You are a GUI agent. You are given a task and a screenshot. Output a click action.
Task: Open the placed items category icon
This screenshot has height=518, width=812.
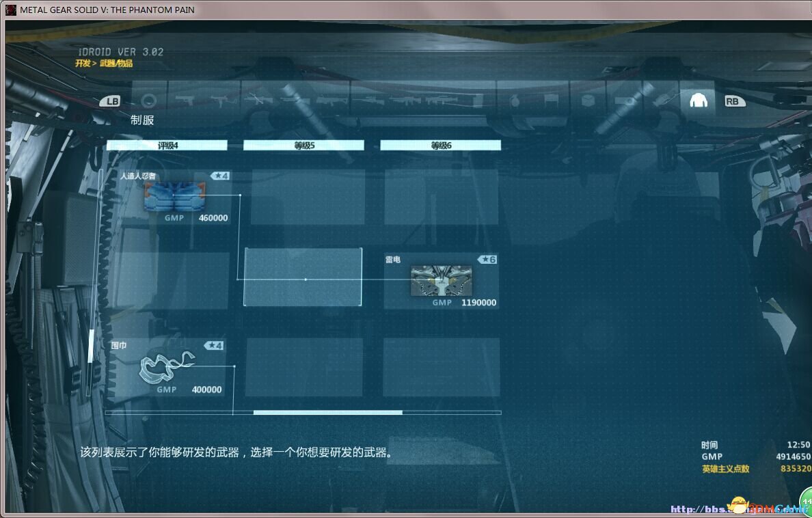pos(551,100)
